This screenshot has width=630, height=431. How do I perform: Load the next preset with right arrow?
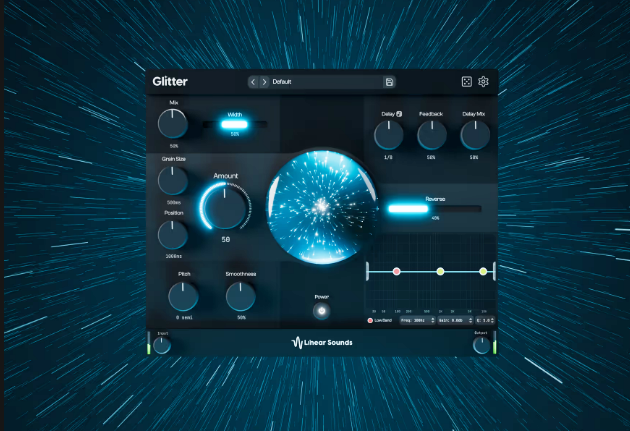264,82
